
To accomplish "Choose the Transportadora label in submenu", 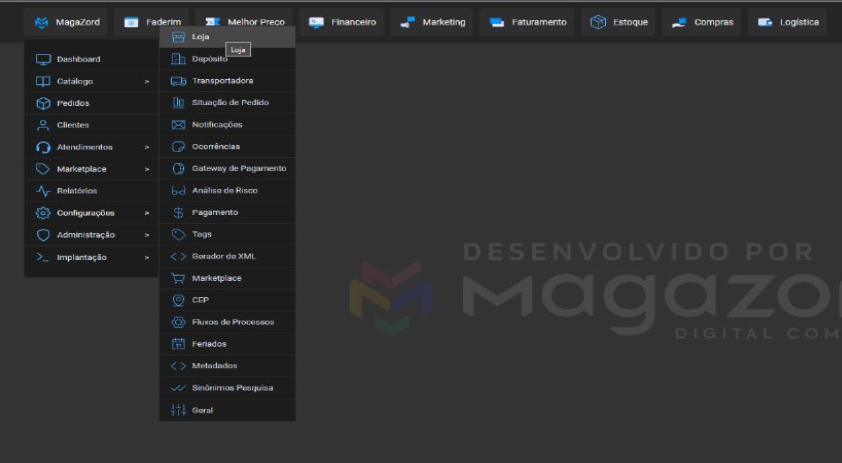I will click(x=222, y=81).
